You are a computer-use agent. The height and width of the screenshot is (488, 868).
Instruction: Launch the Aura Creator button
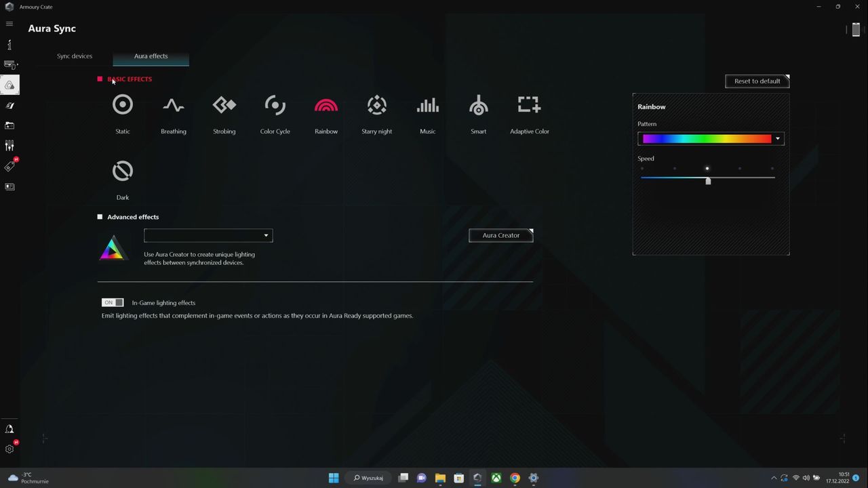501,235
